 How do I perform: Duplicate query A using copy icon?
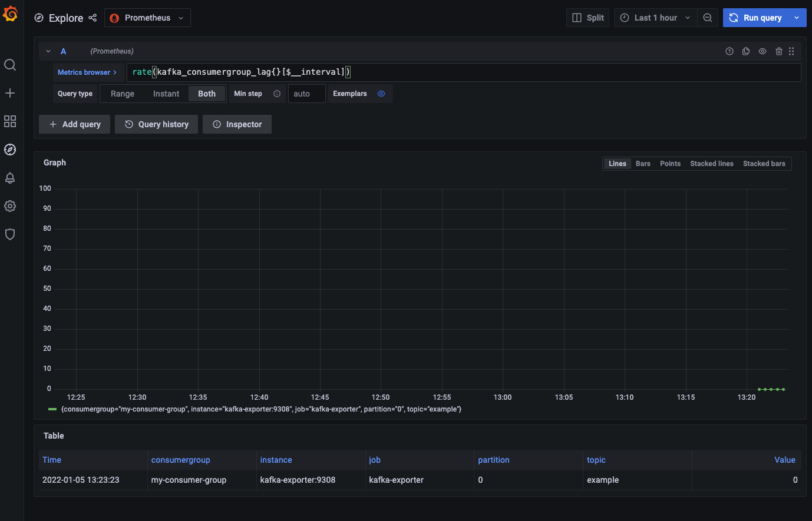point(746,51)
